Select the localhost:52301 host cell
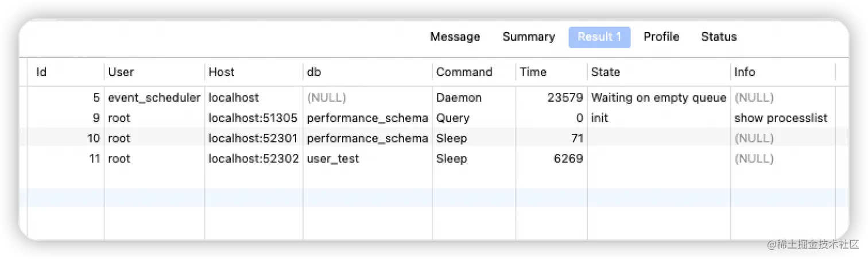Screen dimensions: 868x259 pos(254,138)
